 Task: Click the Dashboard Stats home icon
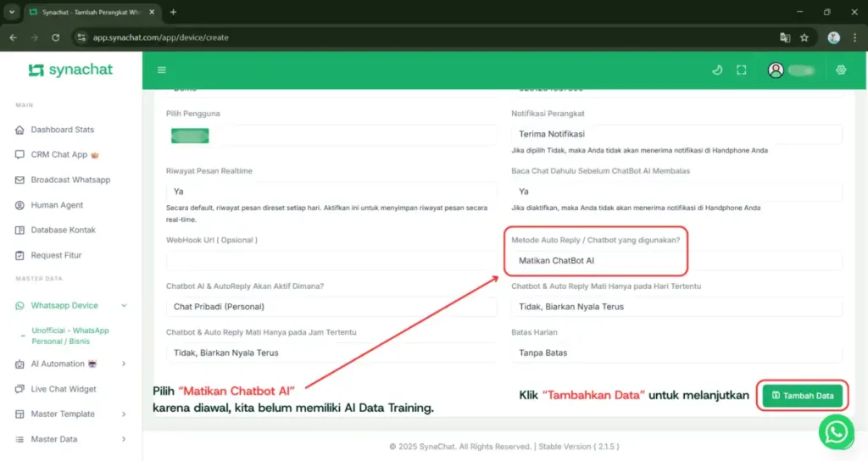20,130
